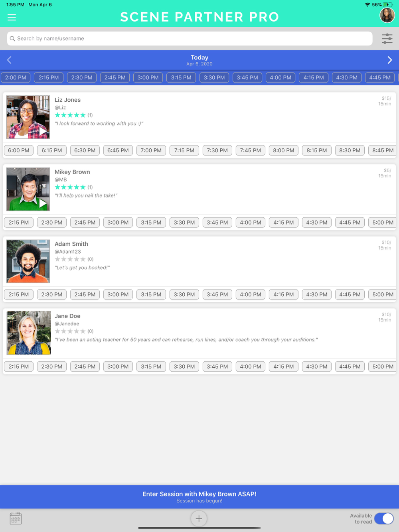Book Mikey Brown at 5:00 PM
The image size is (399, 532).
[382, 223]
